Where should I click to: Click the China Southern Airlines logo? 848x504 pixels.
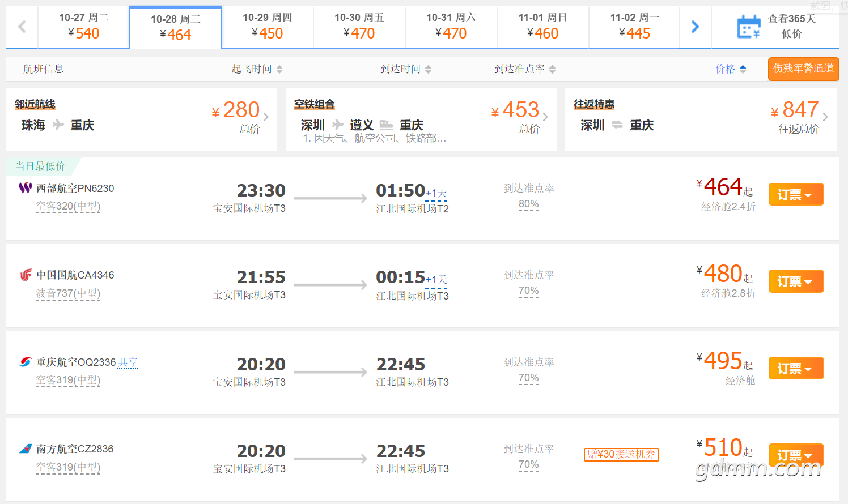pos(26,449)
